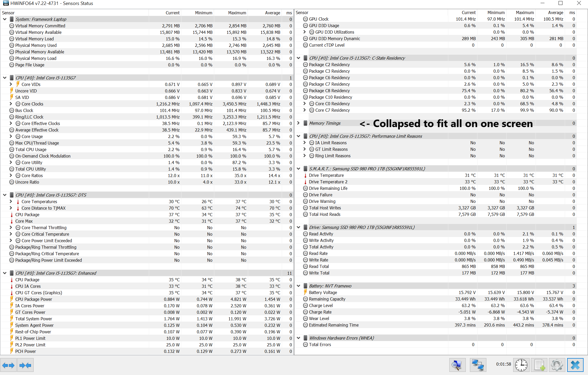Image resolution: width=588 pixels, height=375 pixels.
Task: Click the Maximum column header on left
Action: [237, 13]
